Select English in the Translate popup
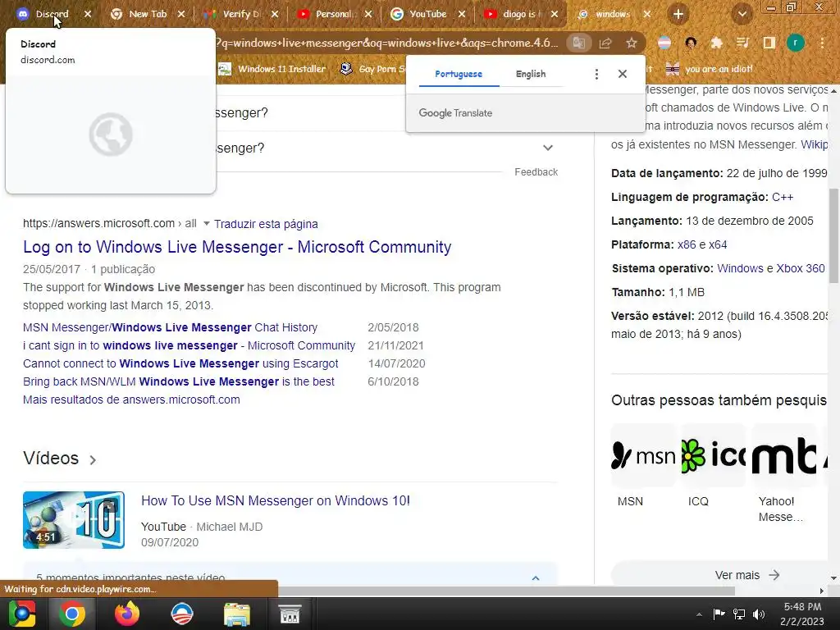The height and width of the screenshot is (630, 840). pyautogui.click(x=531, y=74)
